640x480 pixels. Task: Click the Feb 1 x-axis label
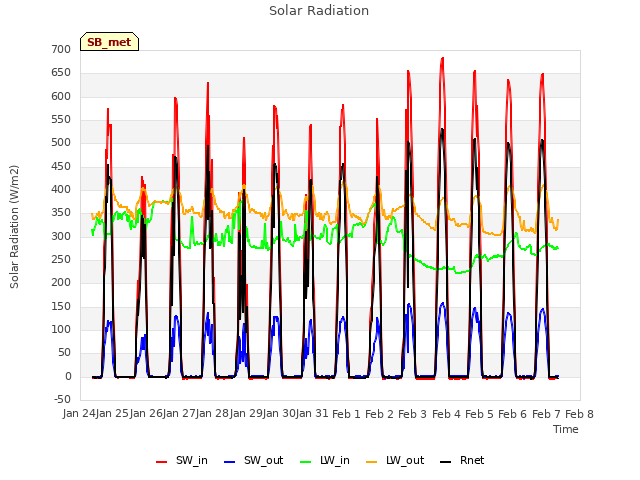346,414
